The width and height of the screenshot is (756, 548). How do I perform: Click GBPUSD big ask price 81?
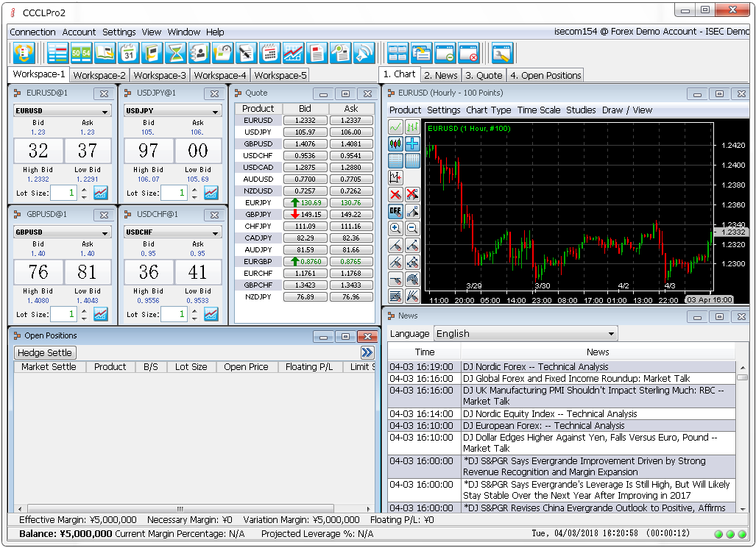(88, 272)
